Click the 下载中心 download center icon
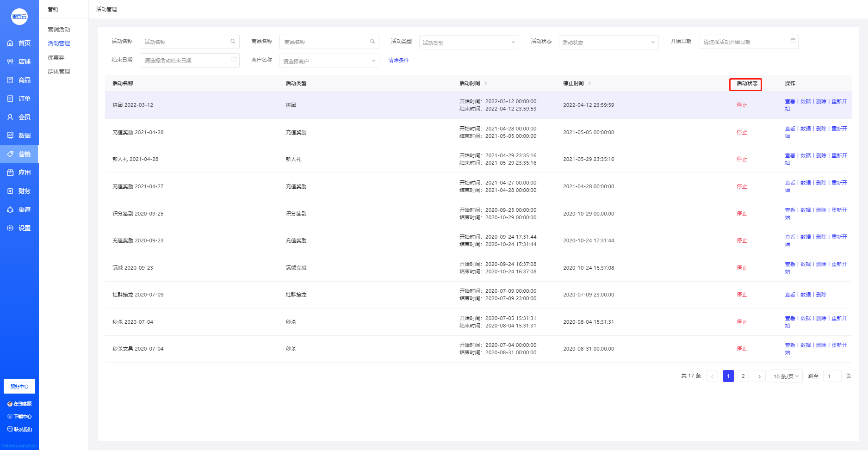This screenshot has height=450, width=868. tap(10, 416)
